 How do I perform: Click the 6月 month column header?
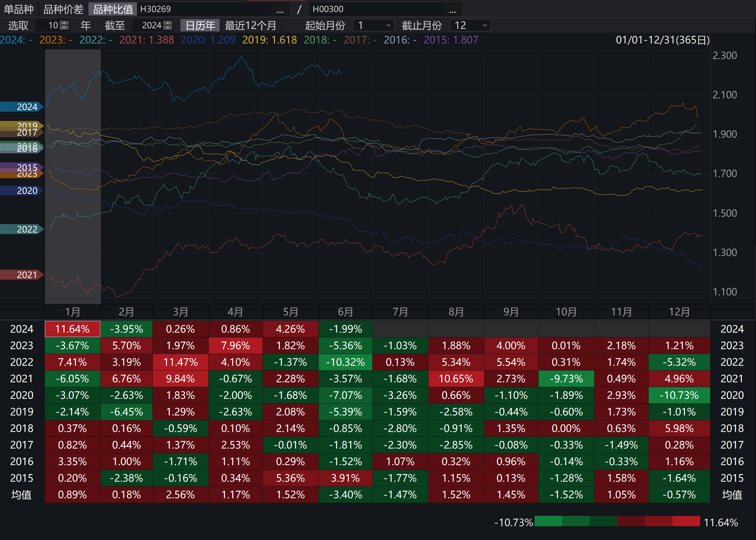coord(345,312)
